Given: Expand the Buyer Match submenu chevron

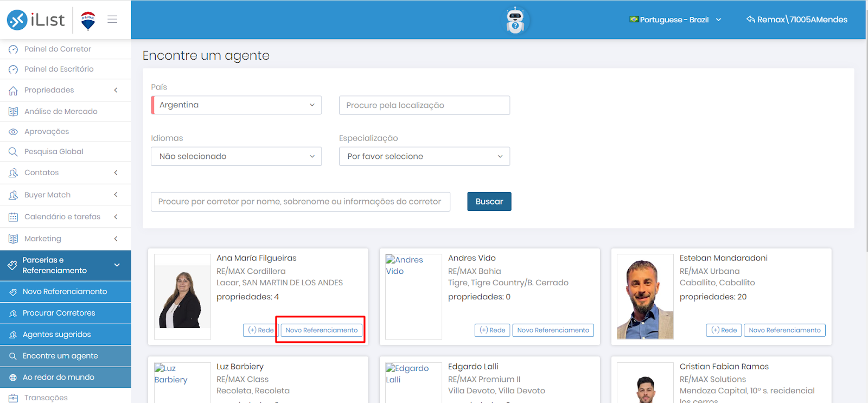Looking at the screenshot, I should point(116,195).
